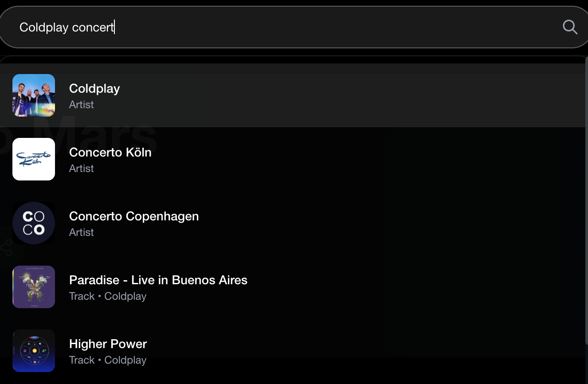Click the Coldplay band photo thumbnail
This screenshot has width=588, height=384.
[34, 95]
